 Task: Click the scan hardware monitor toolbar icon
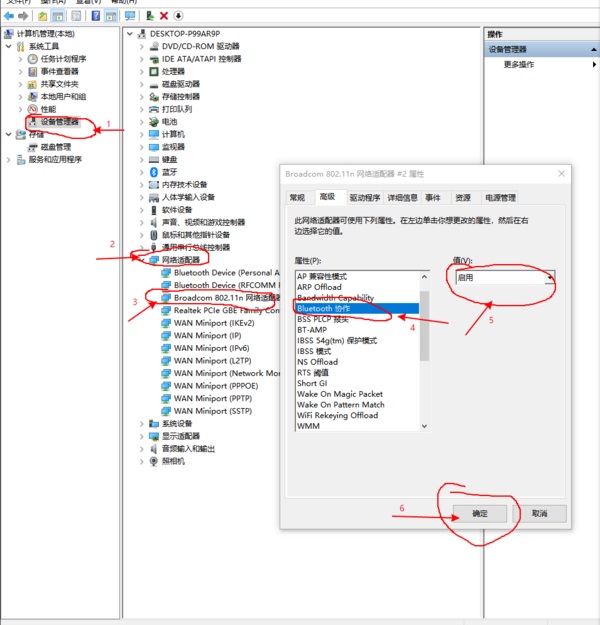pos(129,16)
